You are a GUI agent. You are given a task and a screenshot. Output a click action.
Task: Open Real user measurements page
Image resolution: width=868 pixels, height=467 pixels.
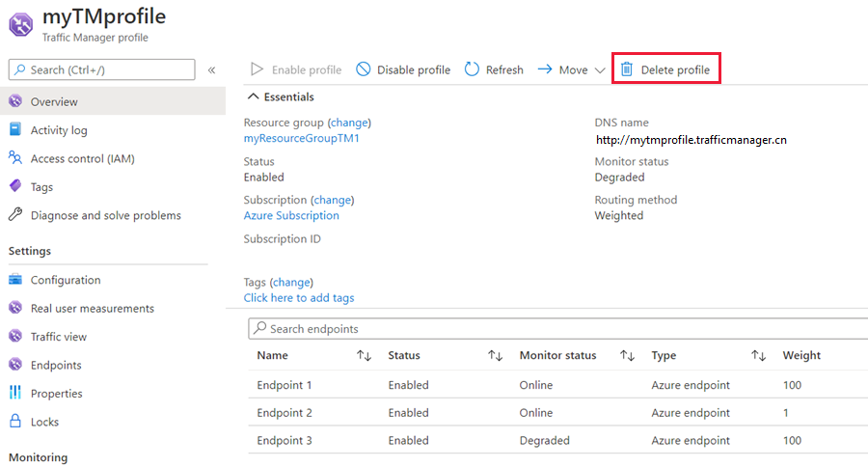(x=92, y=309)
